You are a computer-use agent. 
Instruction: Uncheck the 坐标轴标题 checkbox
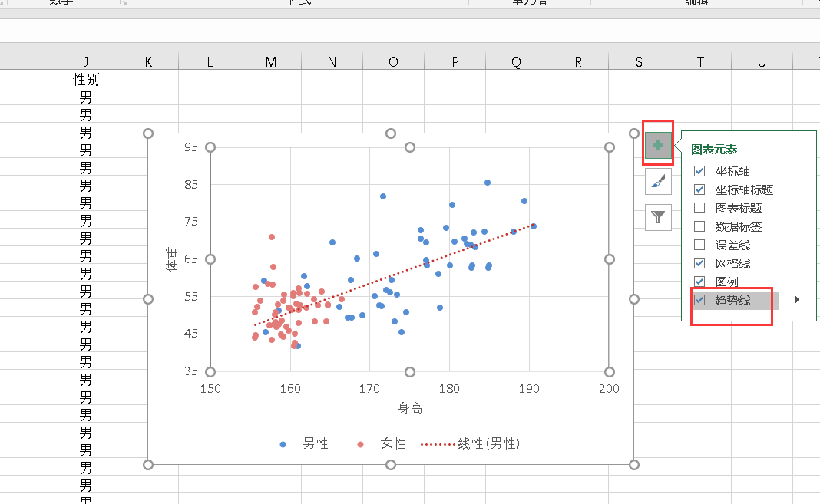699,189
